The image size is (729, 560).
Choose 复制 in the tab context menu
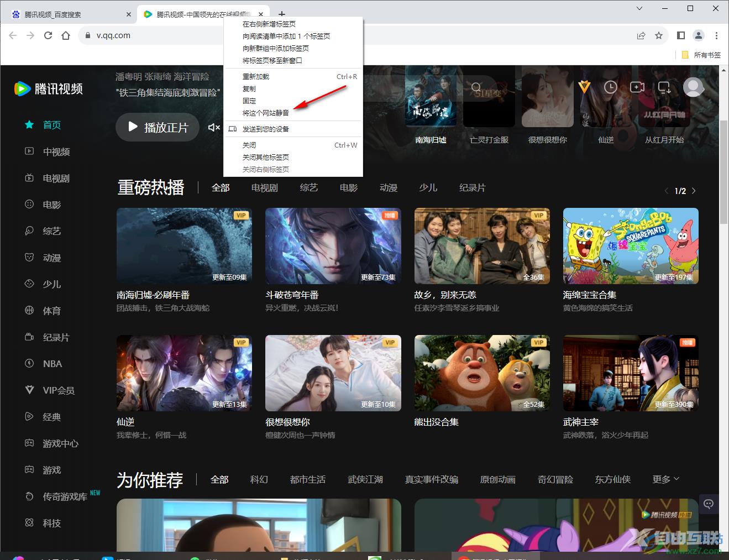(x=293, y=88)
